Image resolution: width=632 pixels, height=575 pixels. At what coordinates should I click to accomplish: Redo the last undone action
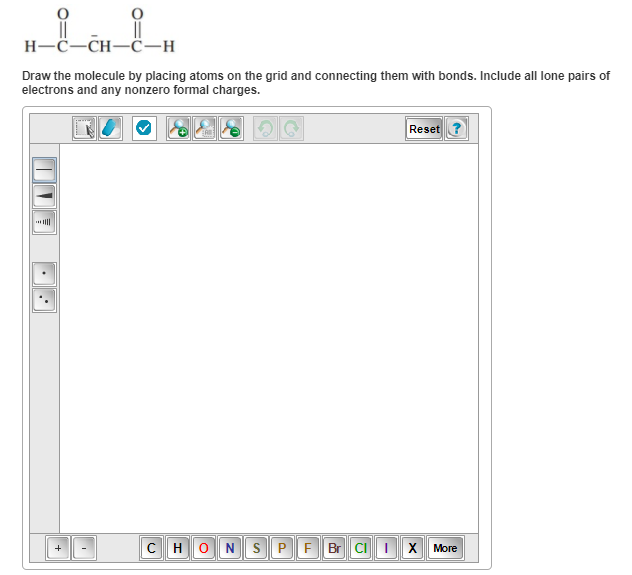tap(291, 129)
